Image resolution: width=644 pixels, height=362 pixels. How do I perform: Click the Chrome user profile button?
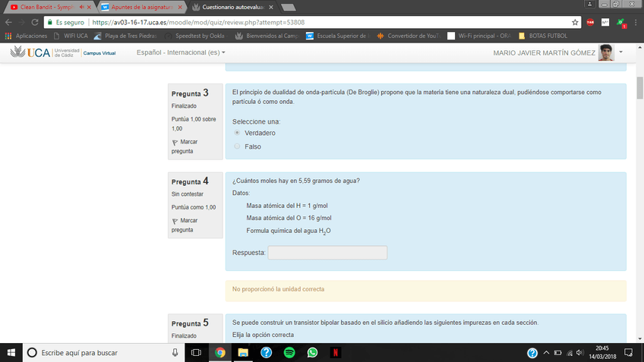tap(590, 4)
